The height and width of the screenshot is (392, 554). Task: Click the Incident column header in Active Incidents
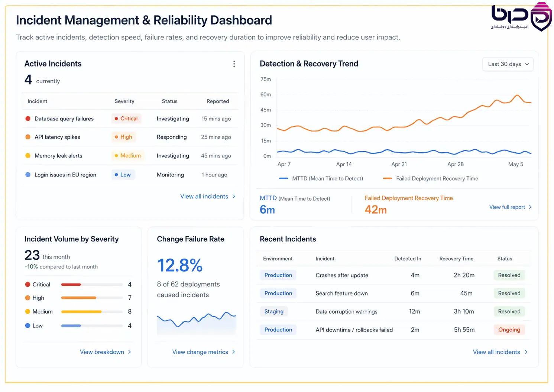coord(38,101)
